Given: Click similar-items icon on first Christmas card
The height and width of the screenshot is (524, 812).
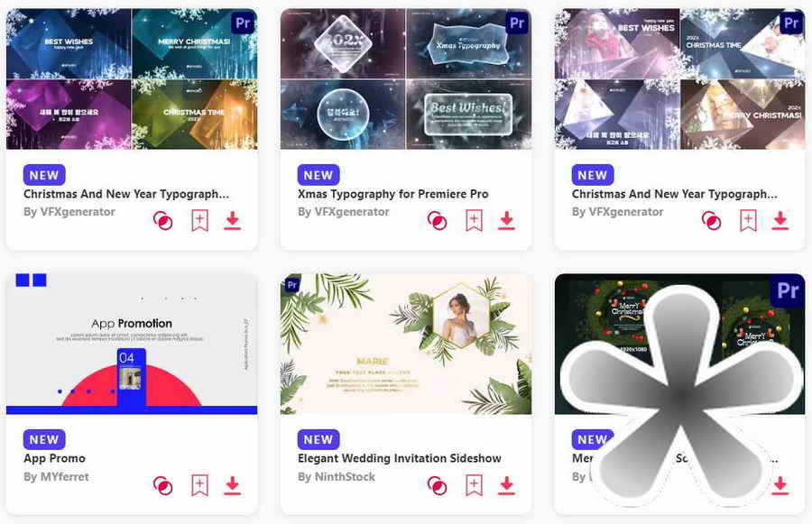Looking at the screenshot, I should point(162,221).
